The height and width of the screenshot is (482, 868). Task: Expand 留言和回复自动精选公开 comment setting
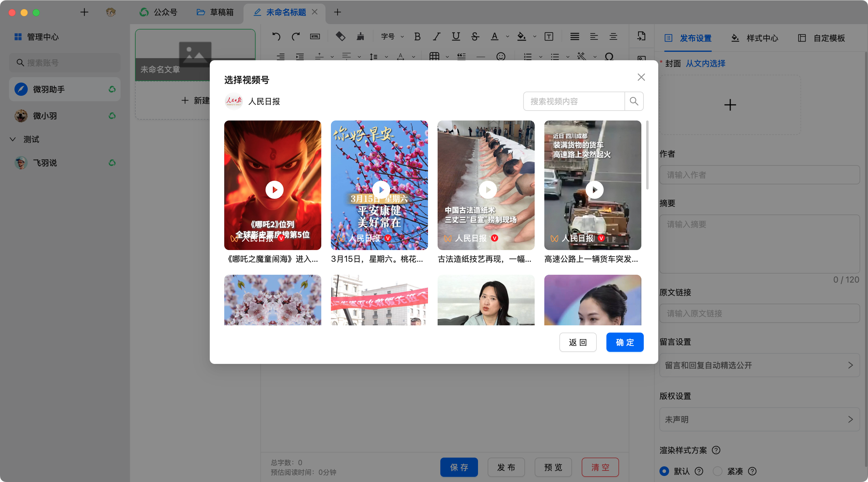pos(759,365)
